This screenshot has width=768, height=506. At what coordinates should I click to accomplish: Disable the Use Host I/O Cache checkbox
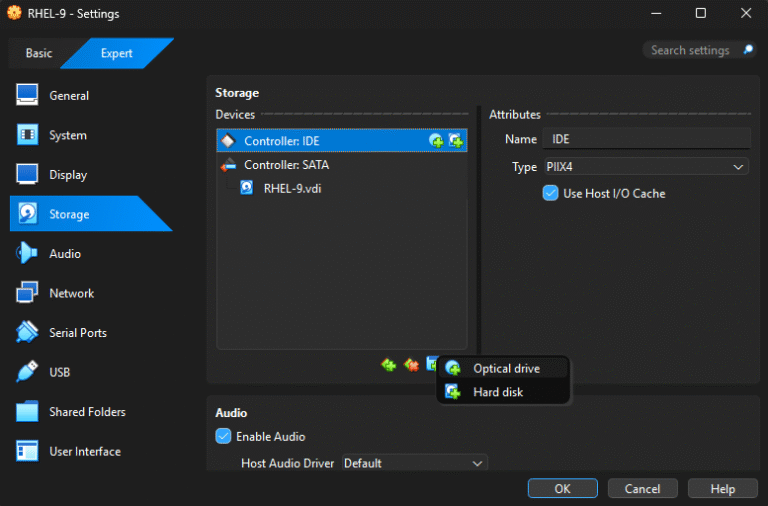click(550, 193)
